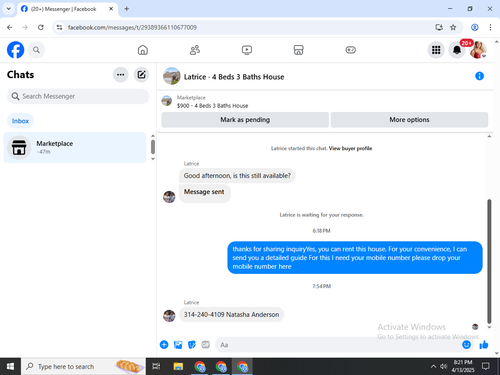Select the 'Good afternoon, is this still available?' message
Viewport: 500px width, 375px height.
(x=237, y=176)
